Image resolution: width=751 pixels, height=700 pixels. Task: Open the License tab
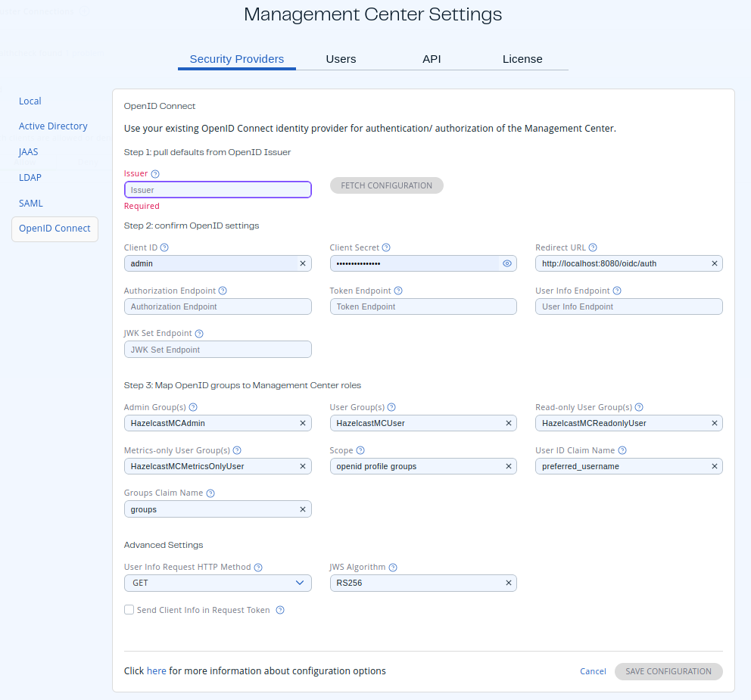point(522,59)
